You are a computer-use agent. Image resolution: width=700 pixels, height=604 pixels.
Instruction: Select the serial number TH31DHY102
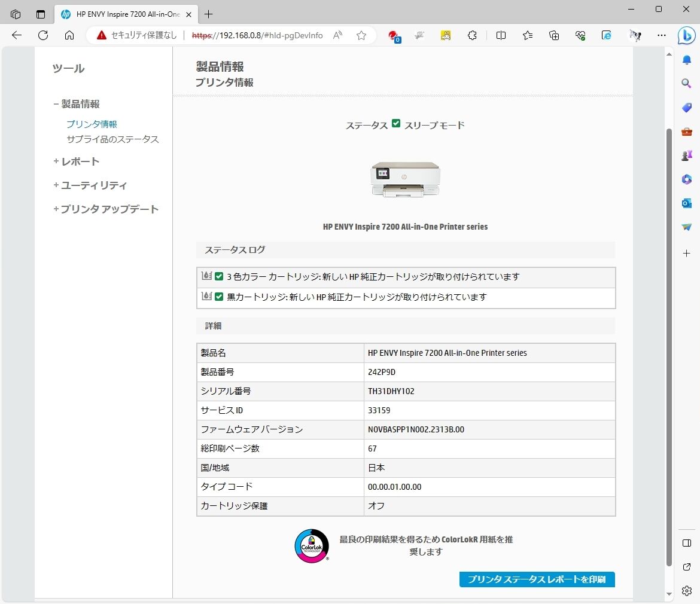coord(391,391)
